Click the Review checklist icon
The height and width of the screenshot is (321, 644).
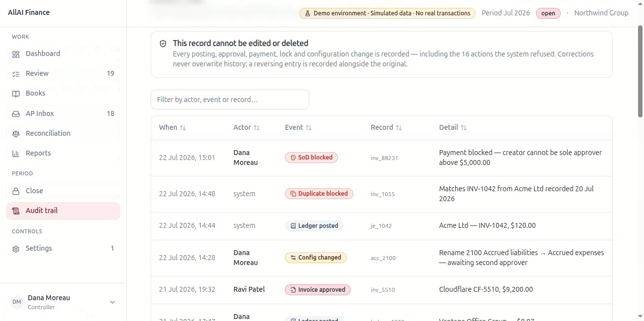pos(16,74)
